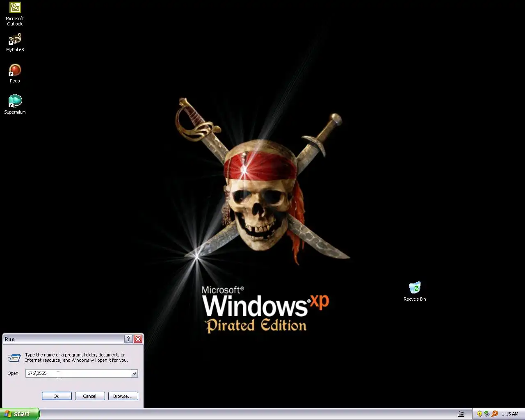Select the Recycle Bin icon

pos(415,292)
